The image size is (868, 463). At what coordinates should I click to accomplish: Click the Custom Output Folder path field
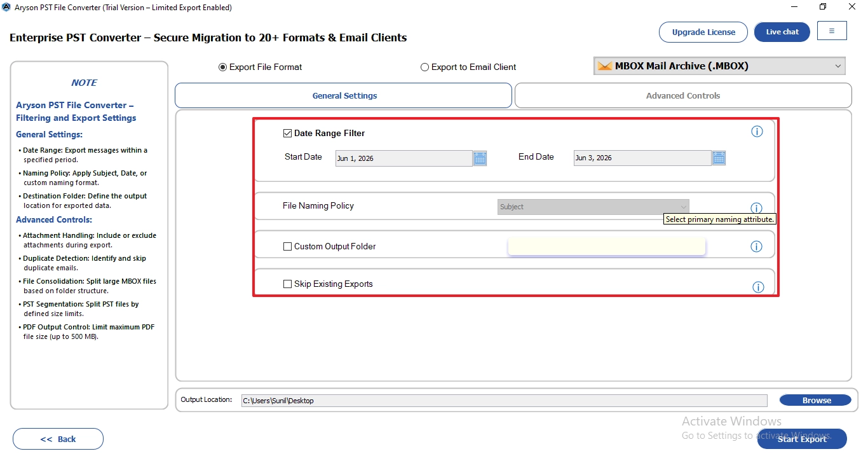[607, 246]
